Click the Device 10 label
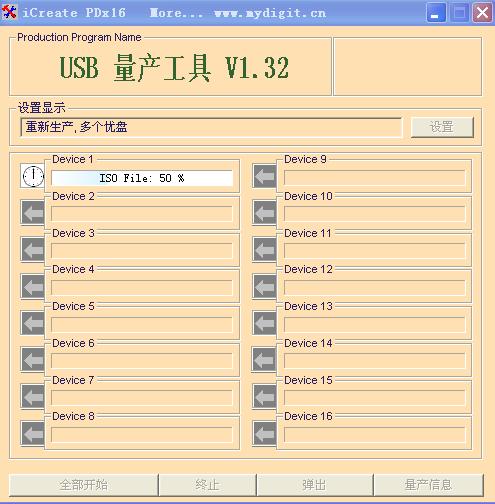 pos(308,196)
